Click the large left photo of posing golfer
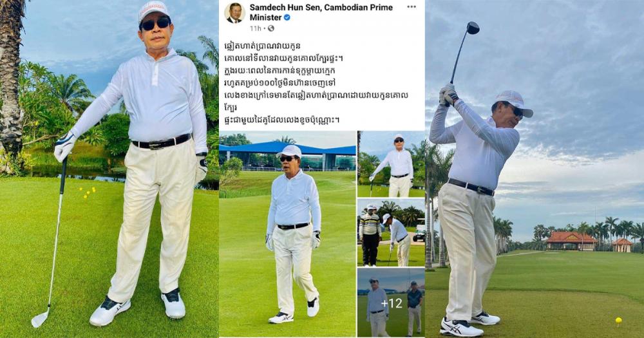 [x=109, y=169]
